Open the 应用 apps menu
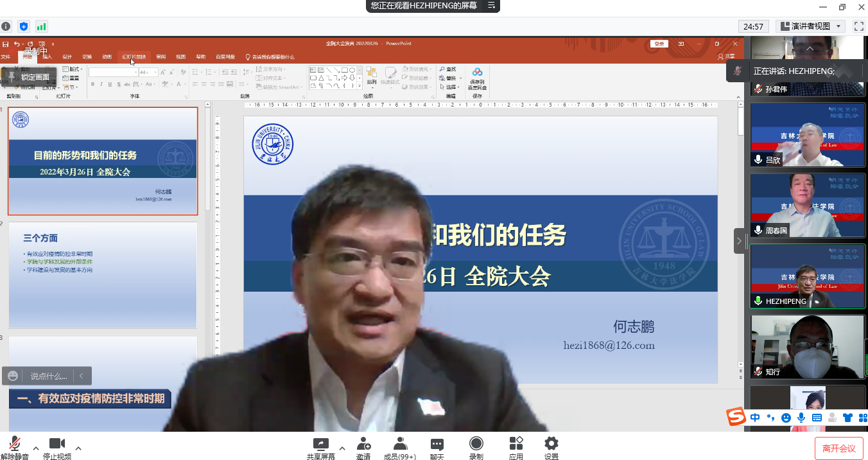The height and width of the screenshot is (460, 868). (x=516, y=447)
